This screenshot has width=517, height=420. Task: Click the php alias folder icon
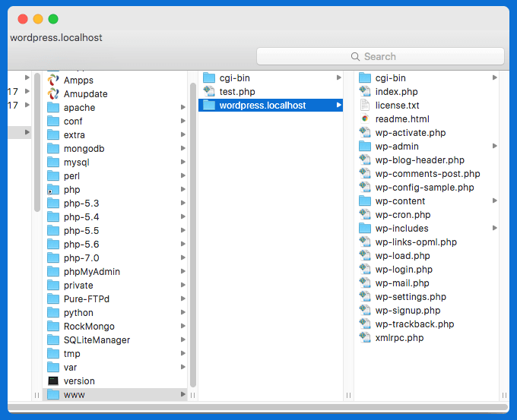[x=53, y=189]
